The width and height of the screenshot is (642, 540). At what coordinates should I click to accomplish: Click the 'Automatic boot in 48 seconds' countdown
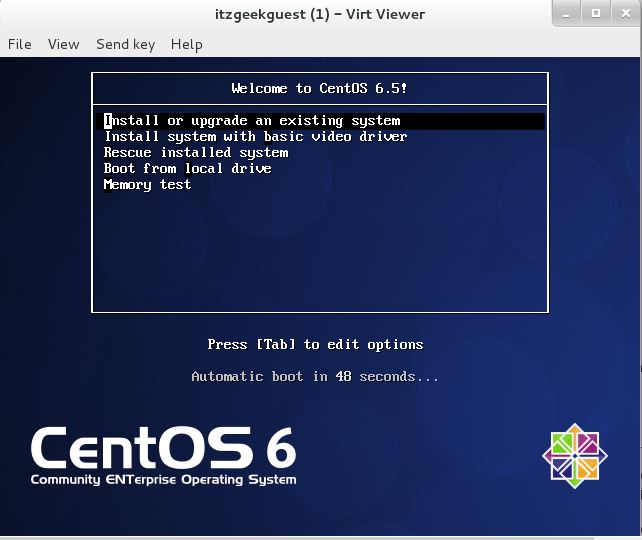(315, 377)
